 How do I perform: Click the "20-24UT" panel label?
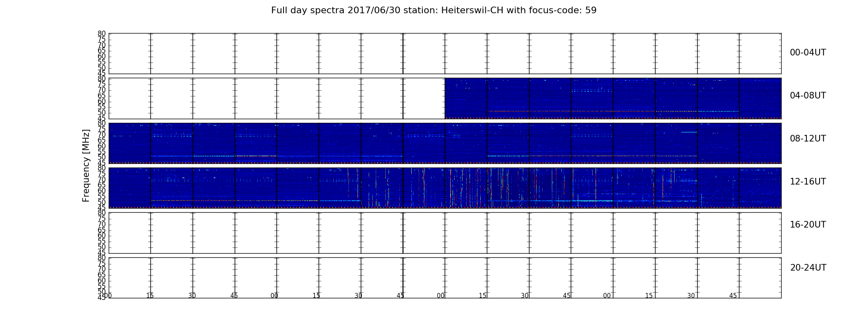point(808,268)
